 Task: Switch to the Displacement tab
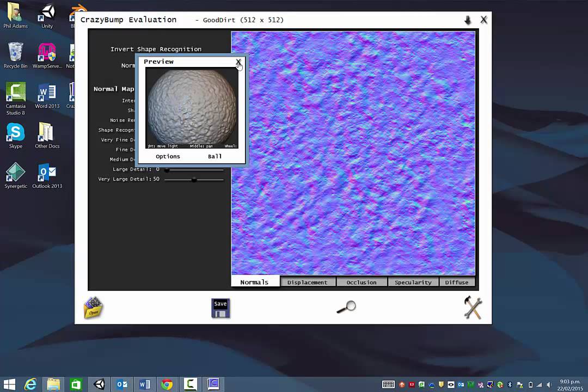coord(308,283)
